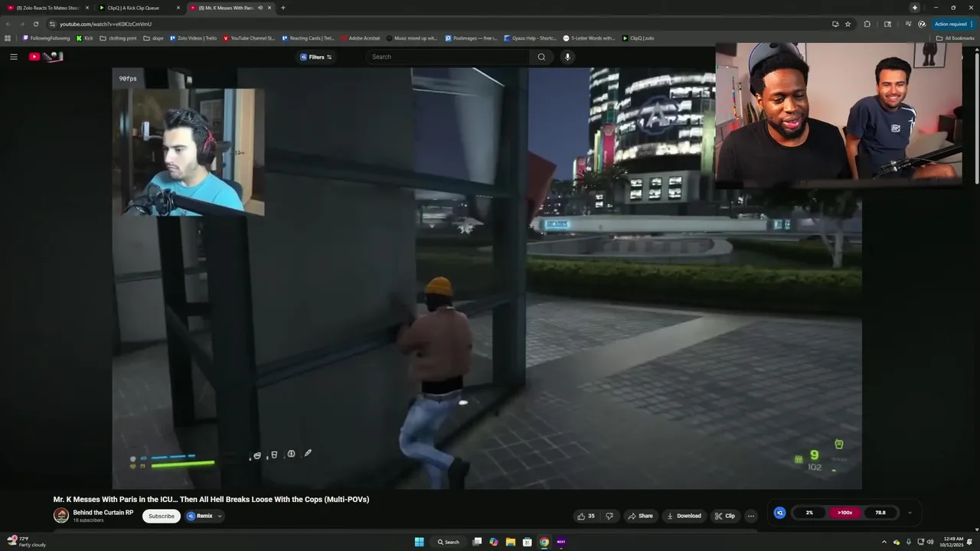Open Gyazo Help bookmark

[x=530, y=37]
